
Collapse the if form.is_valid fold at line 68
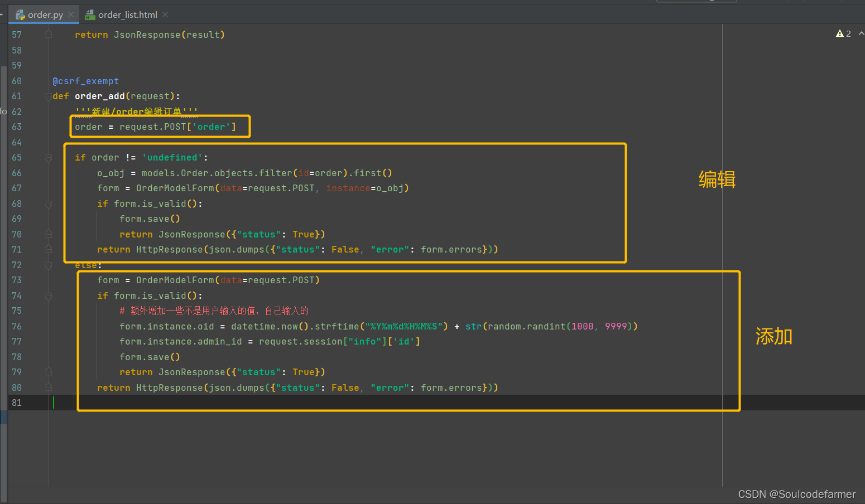(x=49, y=204)
